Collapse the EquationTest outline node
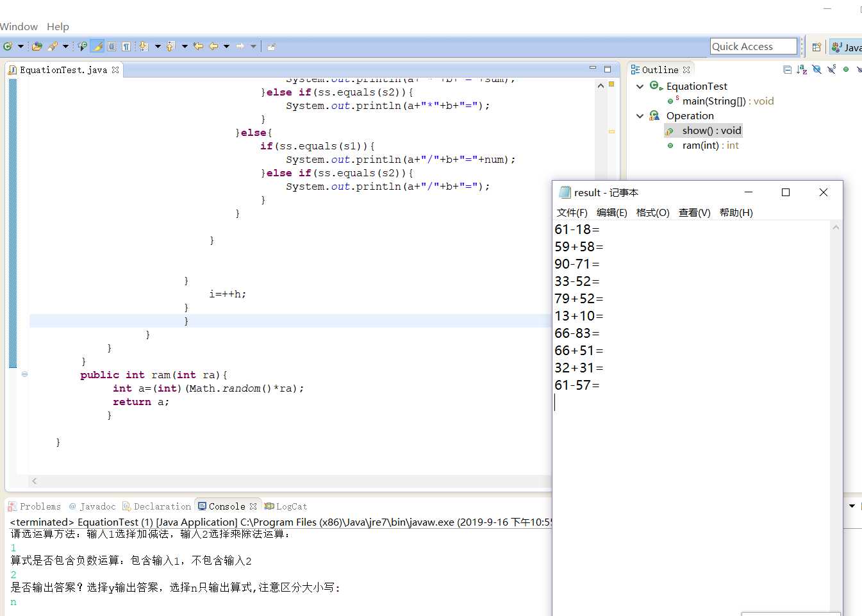862x616 pixels. click(x=640, y=86)
